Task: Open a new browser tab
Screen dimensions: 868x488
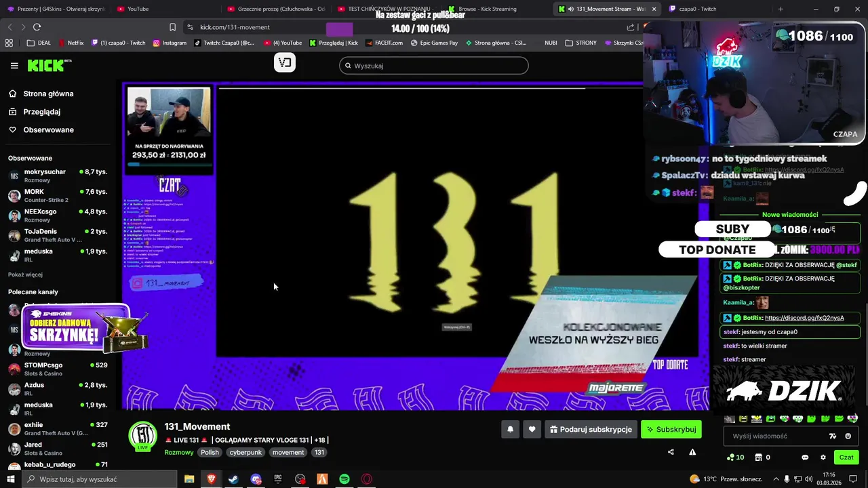Action: [x=781, y=9]
